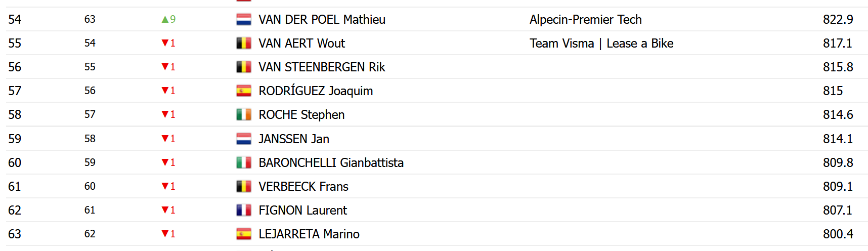Click the 822.9 points value
868x251 pixels.
pyautogui.click(x=838, y=20)
